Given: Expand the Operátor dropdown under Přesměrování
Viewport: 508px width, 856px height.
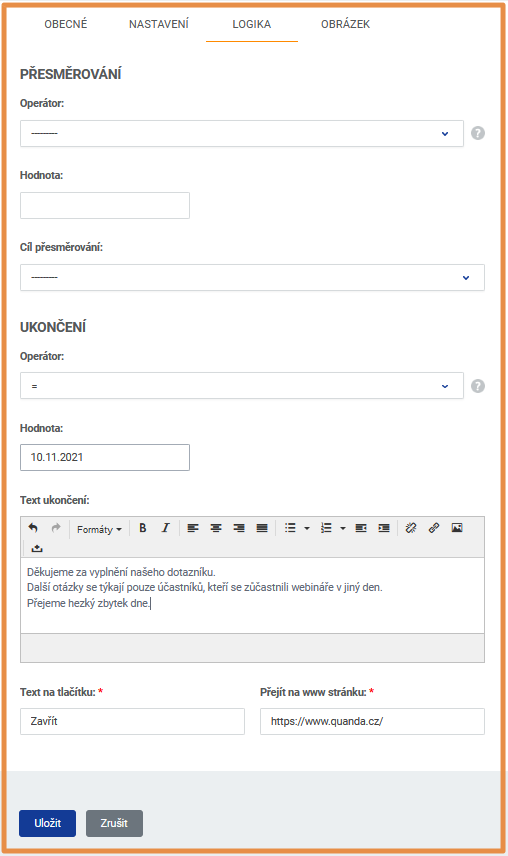Looking at the screenshot, I should coord(242,133).
